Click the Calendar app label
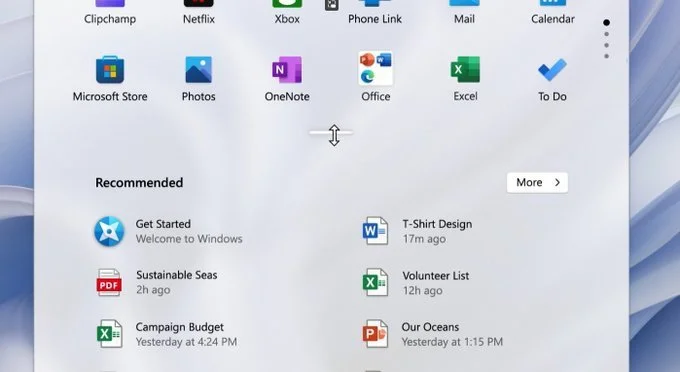 pyautogui.click(x=553, y=19)
